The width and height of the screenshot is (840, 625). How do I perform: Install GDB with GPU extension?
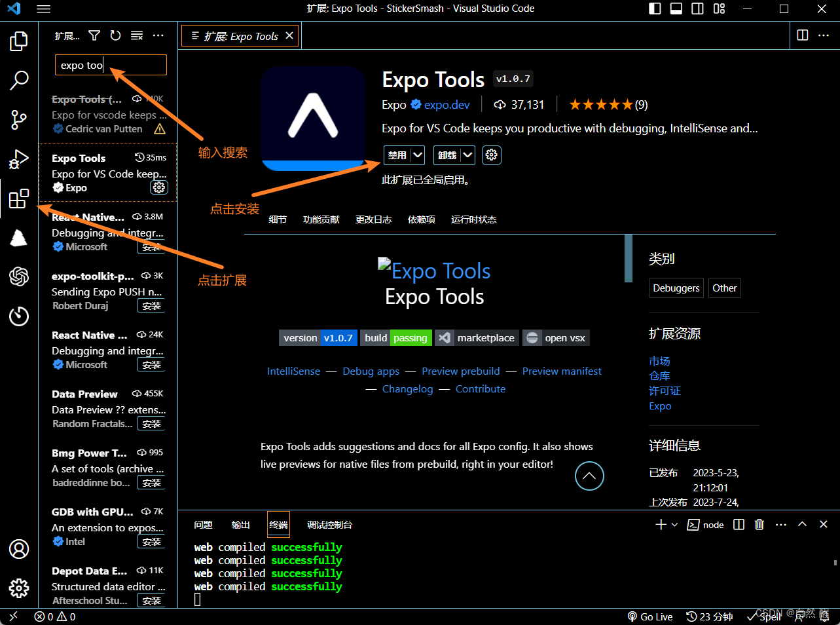[151, 542]
